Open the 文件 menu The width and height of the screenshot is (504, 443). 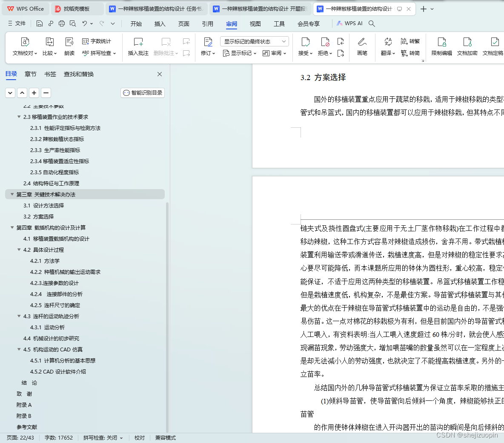pos(17,23)
